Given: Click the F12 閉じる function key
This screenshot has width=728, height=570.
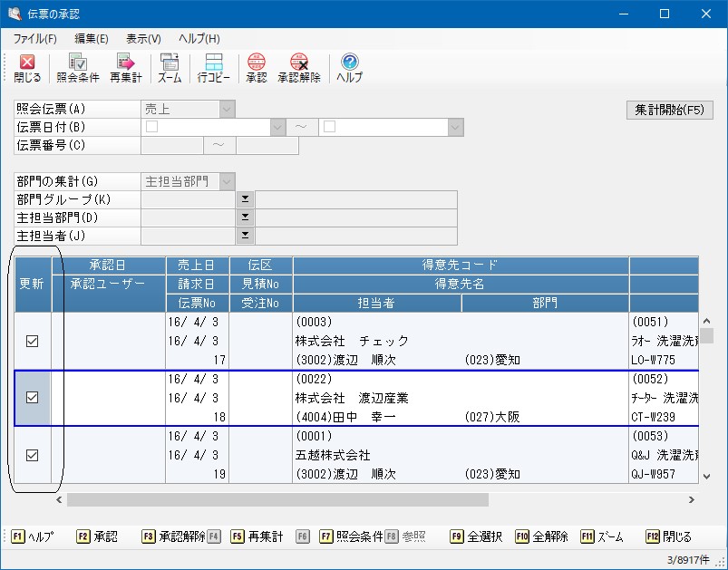Looking at the screenshot, I should pyautogui.click(x=668, y=536).
